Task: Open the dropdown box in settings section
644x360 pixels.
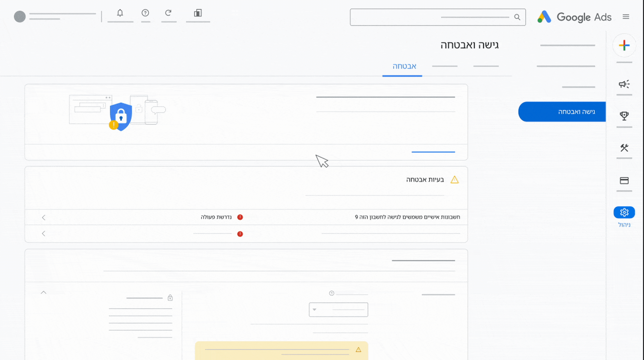Action: click(338, 310)
